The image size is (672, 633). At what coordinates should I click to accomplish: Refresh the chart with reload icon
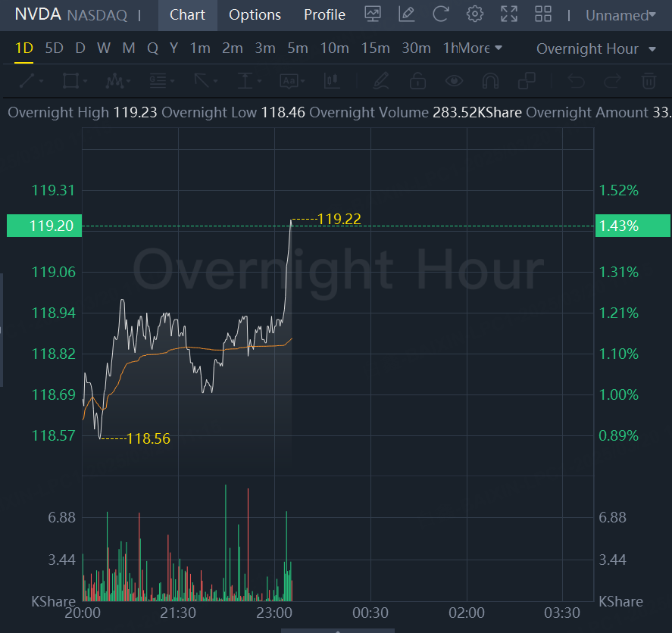(x=441, y=14)
